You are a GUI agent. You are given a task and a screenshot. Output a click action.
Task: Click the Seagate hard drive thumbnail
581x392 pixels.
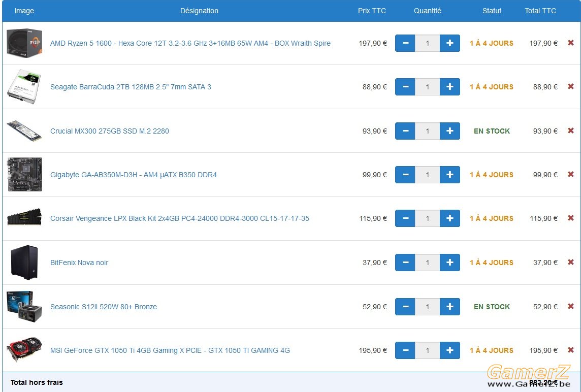pyautogui.click(x=24, y=87)
